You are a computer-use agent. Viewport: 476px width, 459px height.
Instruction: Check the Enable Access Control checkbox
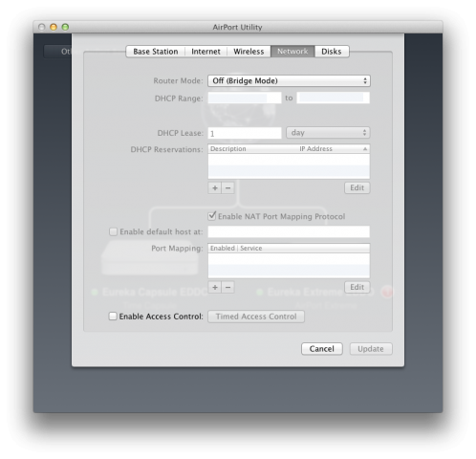tap(113, 317)
